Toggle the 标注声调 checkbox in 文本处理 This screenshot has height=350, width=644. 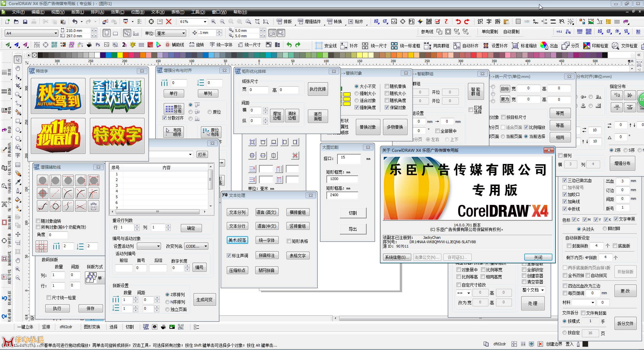pos(229,256)
